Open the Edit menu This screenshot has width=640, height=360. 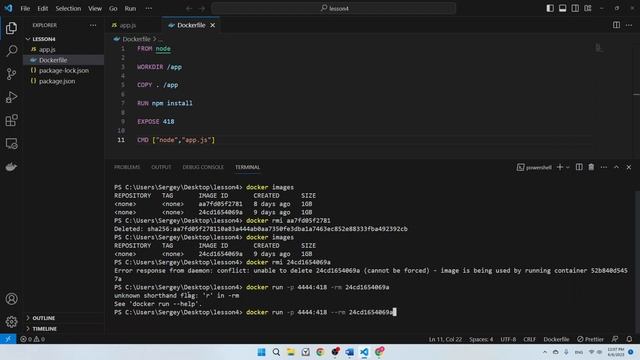pyautogui.click(x=42, y=8)
